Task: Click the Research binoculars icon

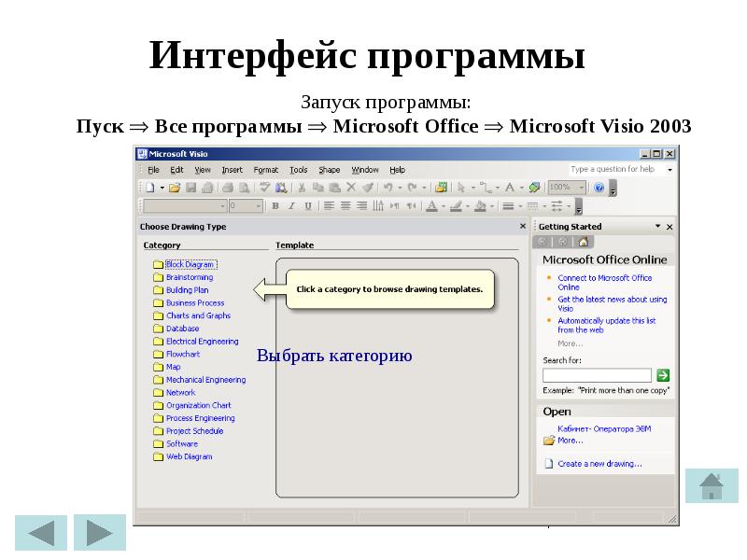Action: [281, 188]
